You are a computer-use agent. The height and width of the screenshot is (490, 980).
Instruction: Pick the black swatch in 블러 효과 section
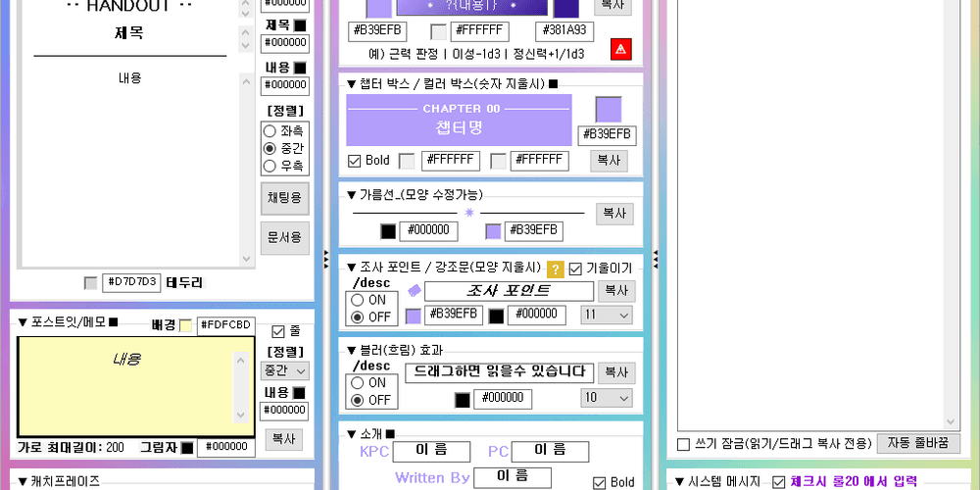(x=462, y=400)
